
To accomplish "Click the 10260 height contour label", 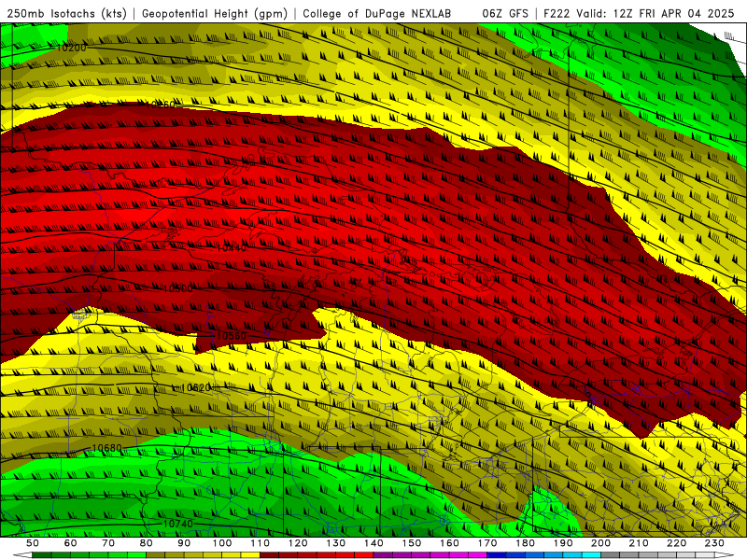I will [160, 105].
